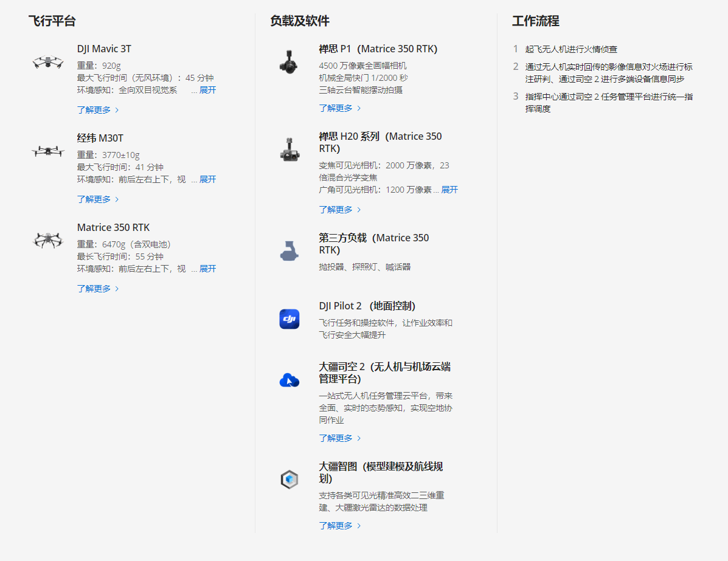Click the DJI Pilot 2 app icon

pyautogui.click(x=289, y=318)
